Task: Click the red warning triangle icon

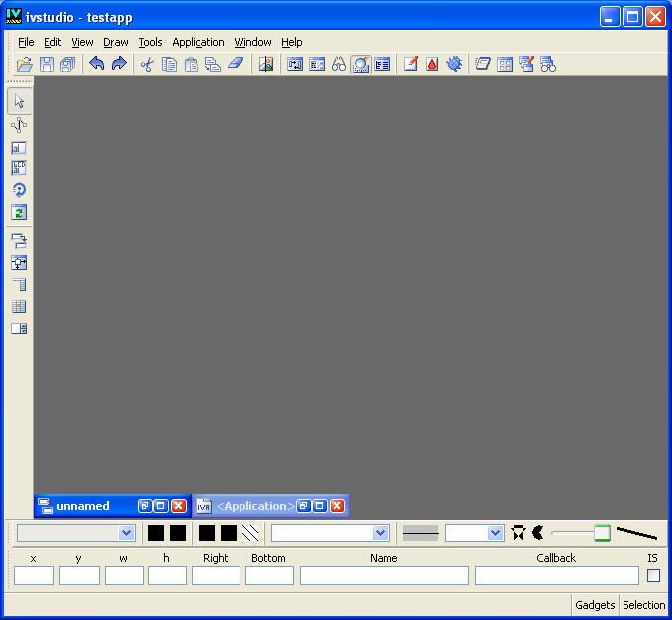Action: [432, 64]
